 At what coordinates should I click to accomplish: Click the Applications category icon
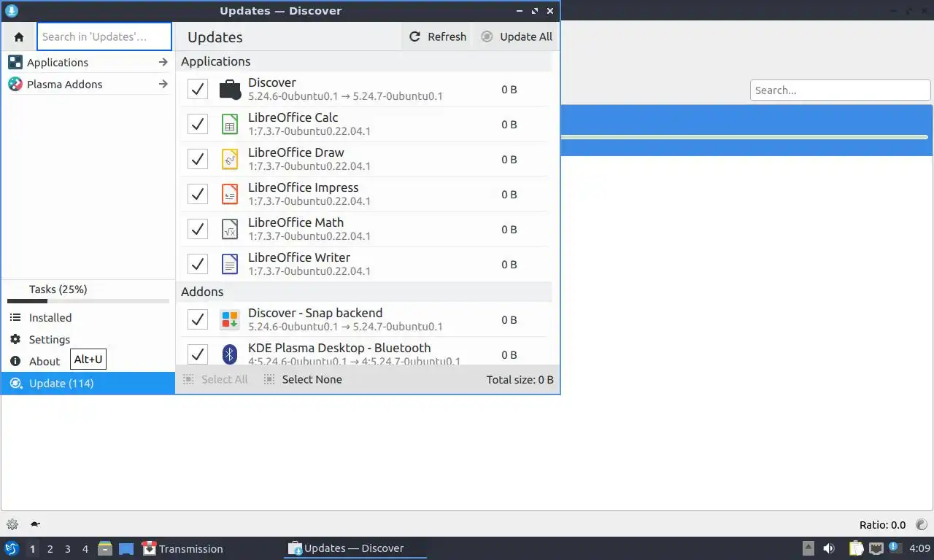15,62
